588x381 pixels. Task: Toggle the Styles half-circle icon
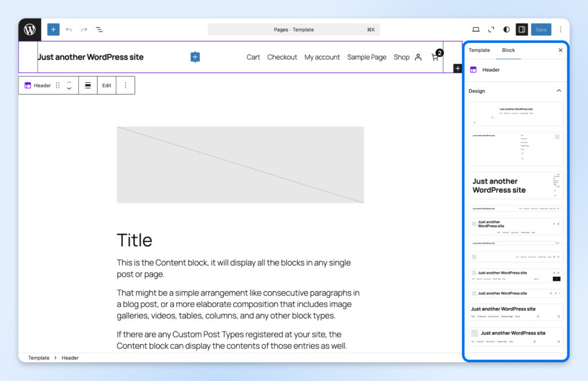click(506, 29)
